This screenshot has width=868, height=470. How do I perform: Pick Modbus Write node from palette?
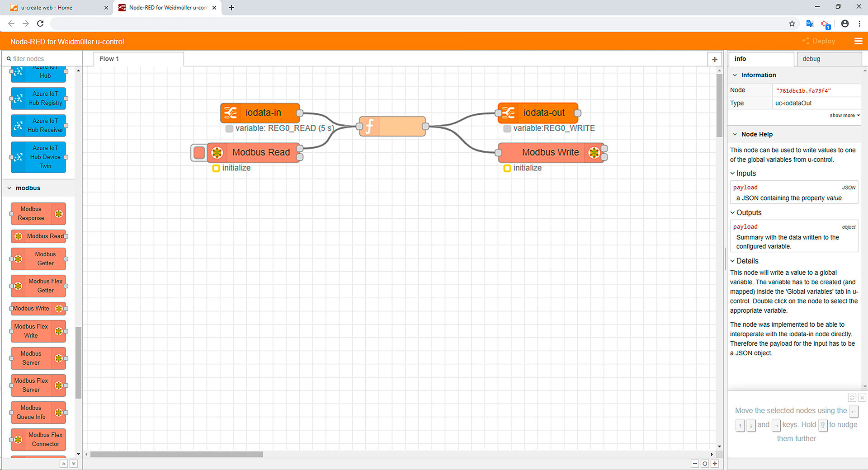tap(38, 308)
